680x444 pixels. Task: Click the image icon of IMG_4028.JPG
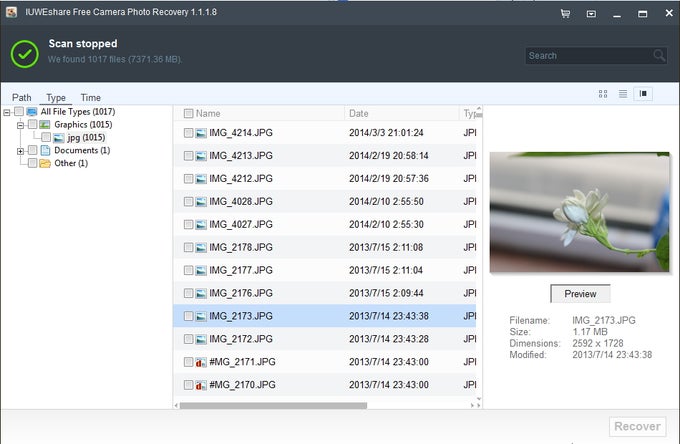click(201, 202)
